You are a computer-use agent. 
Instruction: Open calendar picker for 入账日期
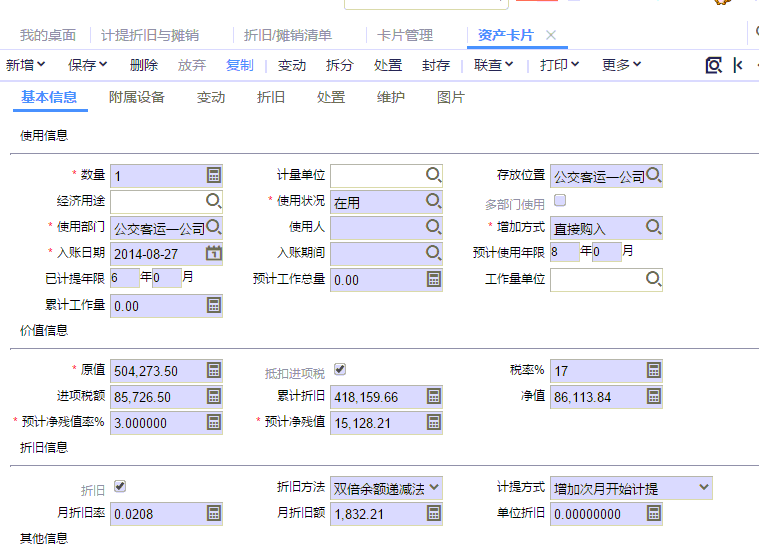tap(213, 253)
